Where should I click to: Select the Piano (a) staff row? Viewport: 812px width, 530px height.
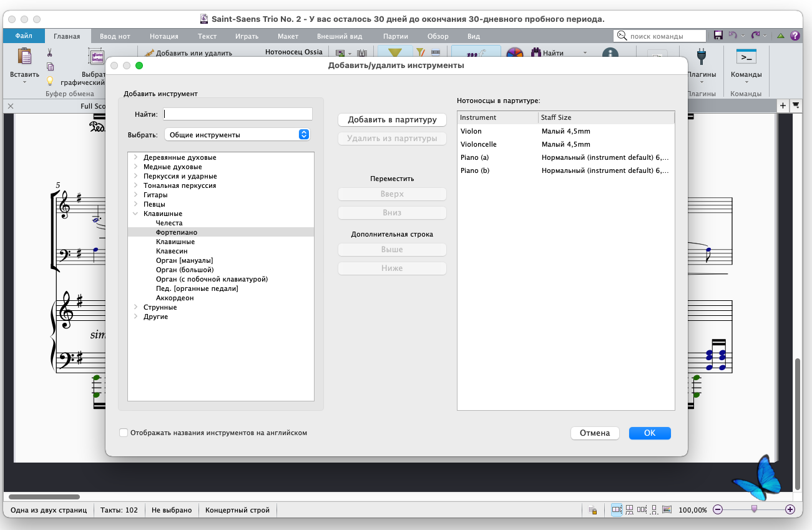coord(566,157)
